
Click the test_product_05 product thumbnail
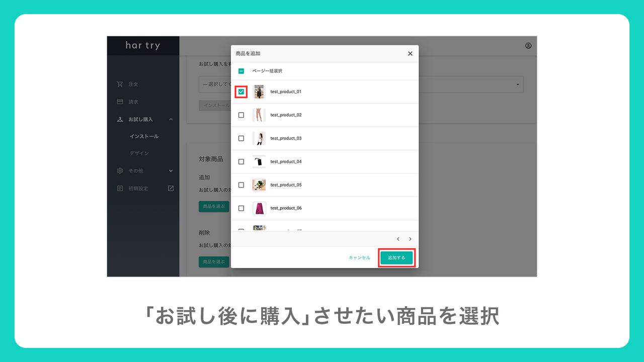[x=259, y=185]
